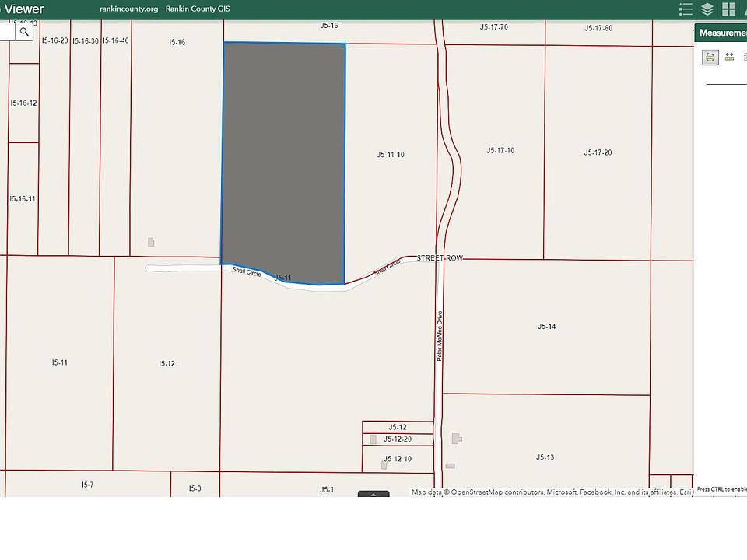
Task: Click the small building in parcel J5-12-20
Action: coord(373,439)
